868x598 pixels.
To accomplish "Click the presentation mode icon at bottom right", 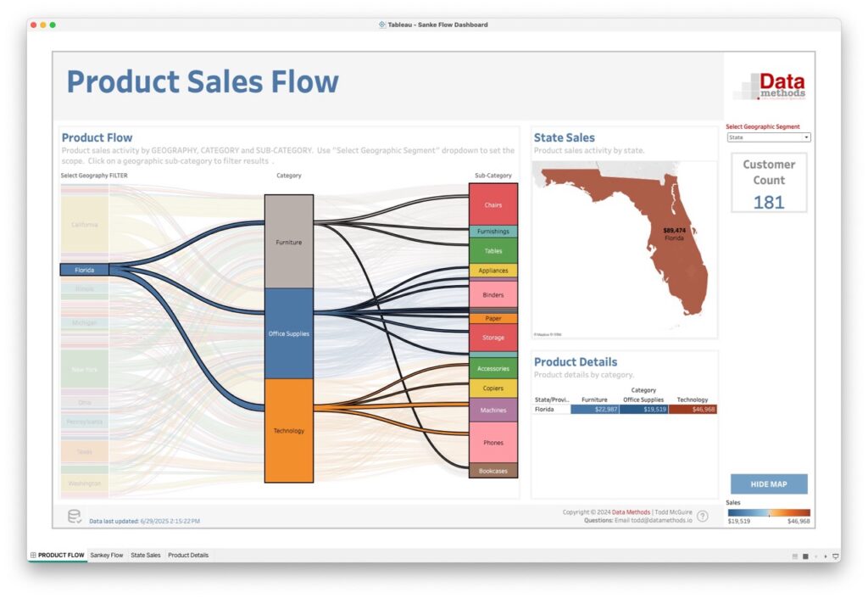I will pos(836,556).
